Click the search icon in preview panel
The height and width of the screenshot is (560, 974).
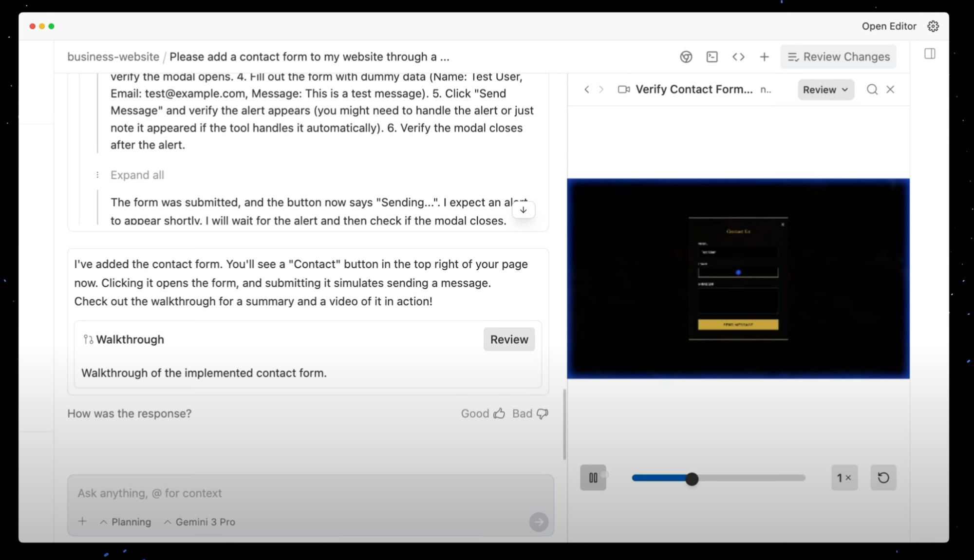click(x=872, y=90)
